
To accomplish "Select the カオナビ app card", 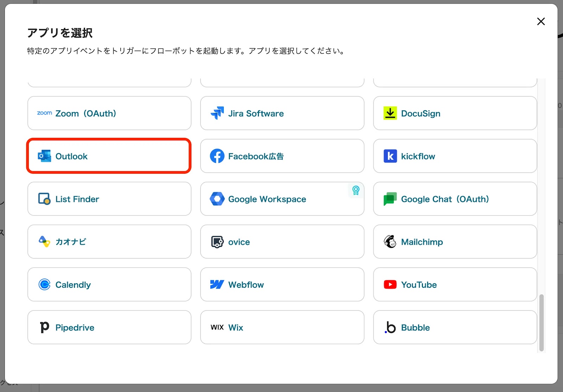I will click(x=109, y=242).
